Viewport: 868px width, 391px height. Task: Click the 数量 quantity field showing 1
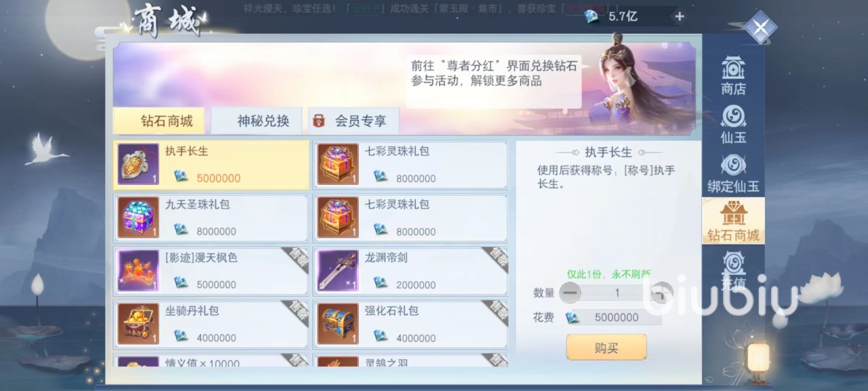coord(616,293)
